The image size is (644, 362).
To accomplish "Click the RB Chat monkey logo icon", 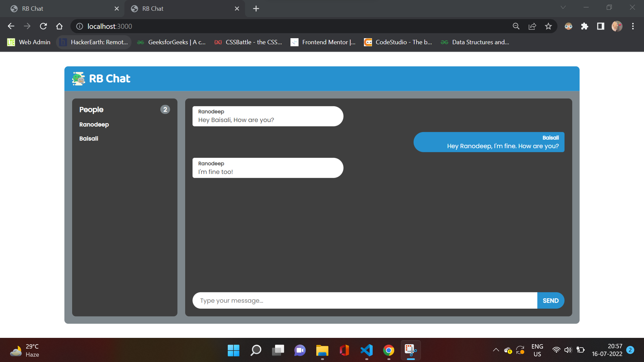I will point(78,78).
